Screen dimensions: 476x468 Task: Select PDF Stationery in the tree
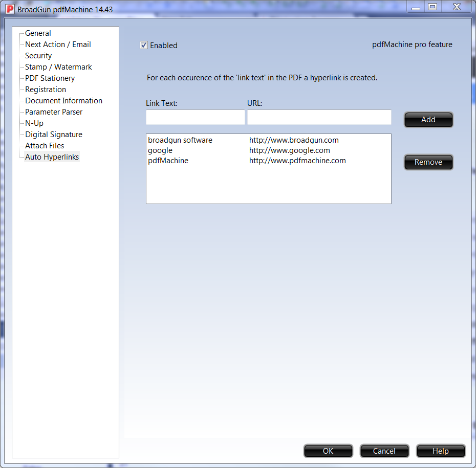(x=50, y=78)
